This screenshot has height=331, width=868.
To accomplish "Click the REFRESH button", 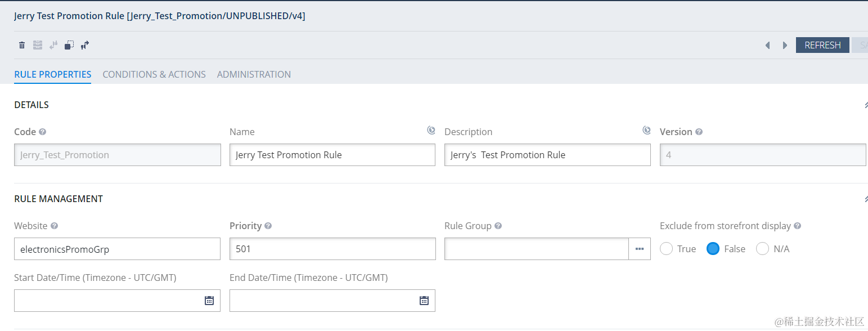I will (x=822, y=45).
